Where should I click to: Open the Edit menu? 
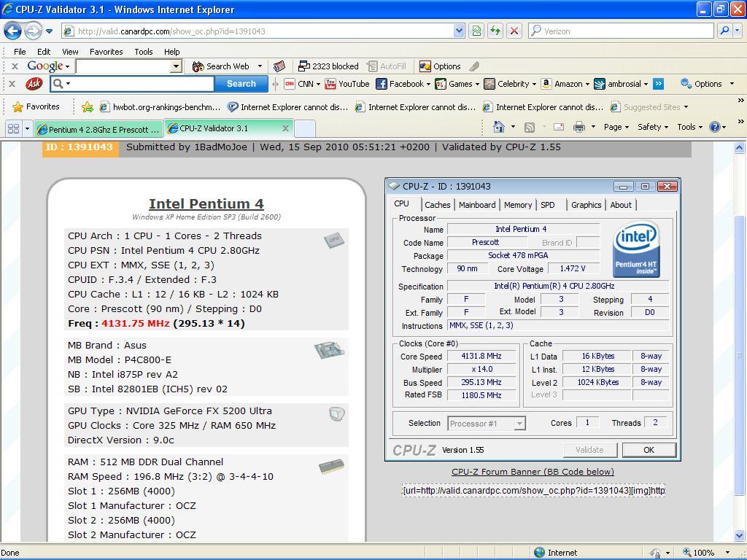[x=44, y=52]
